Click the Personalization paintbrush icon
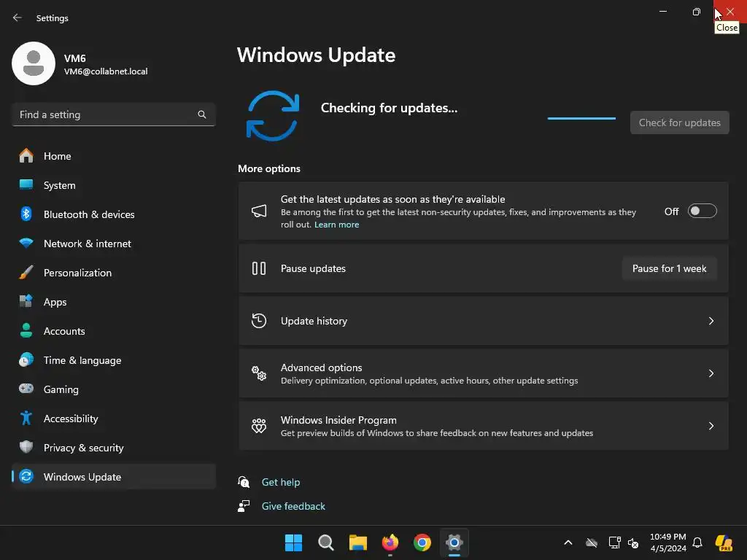 (26, 273)
